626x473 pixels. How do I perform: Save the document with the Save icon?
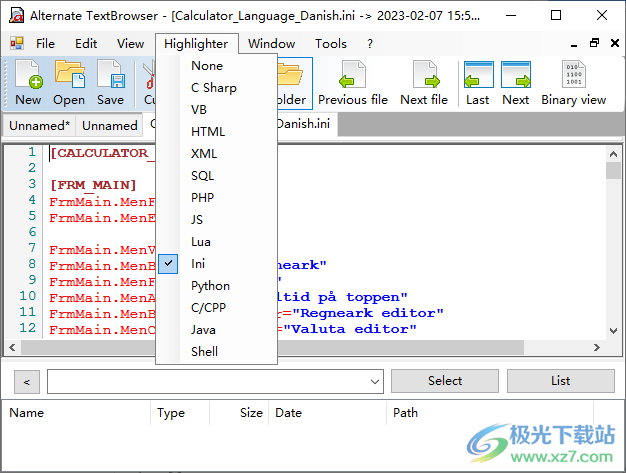point(110,83)
